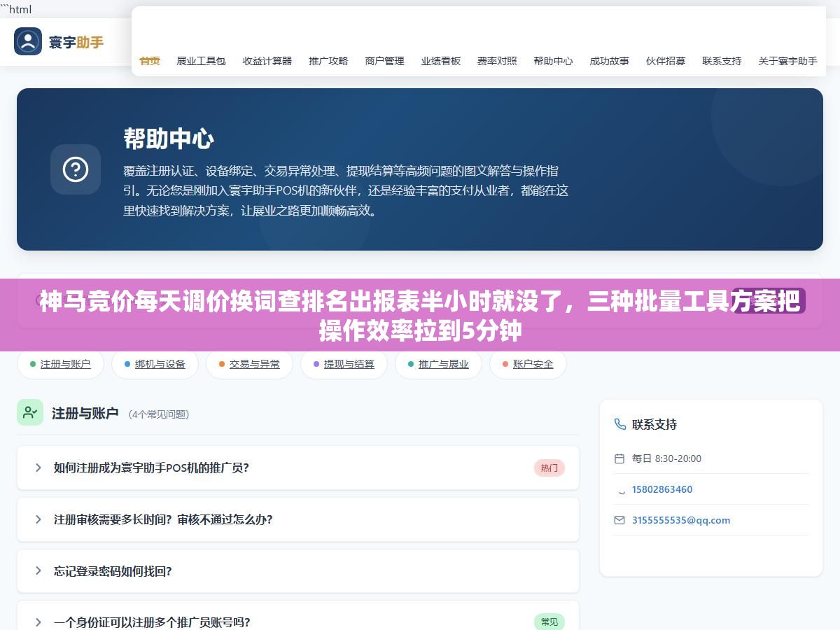Viewport: 840px width, 630px height.
Task: Click the 注册与账户 section user icon
Action: click(30, 412)
